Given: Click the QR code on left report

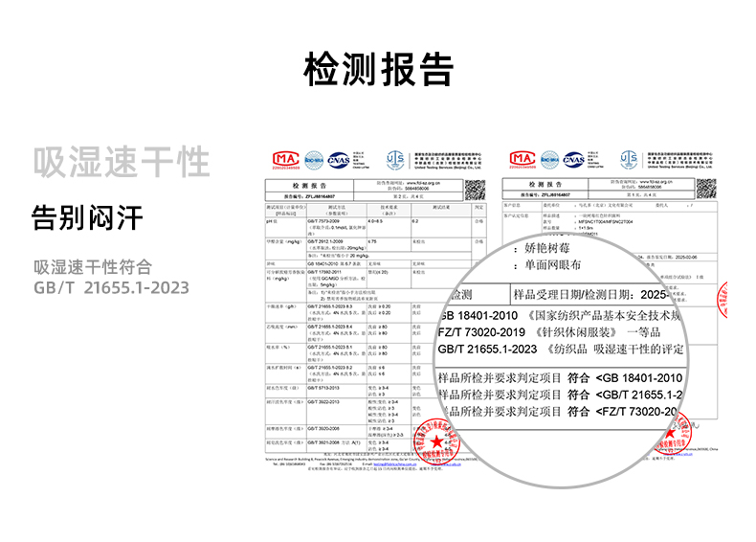Looking at the screenshot, I should [475, 190].
